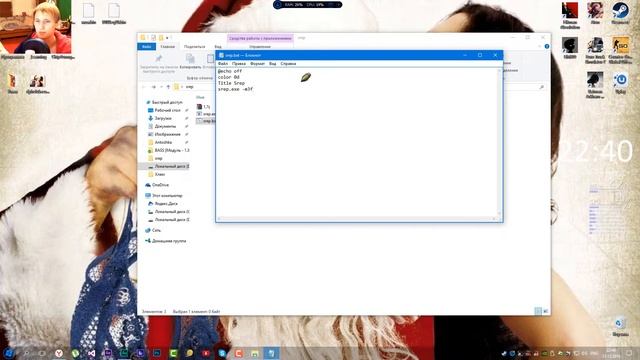This screenshot has height=360, width=640.
Task: Select Документы in navigation pane
Action: [x=165, y=126]
